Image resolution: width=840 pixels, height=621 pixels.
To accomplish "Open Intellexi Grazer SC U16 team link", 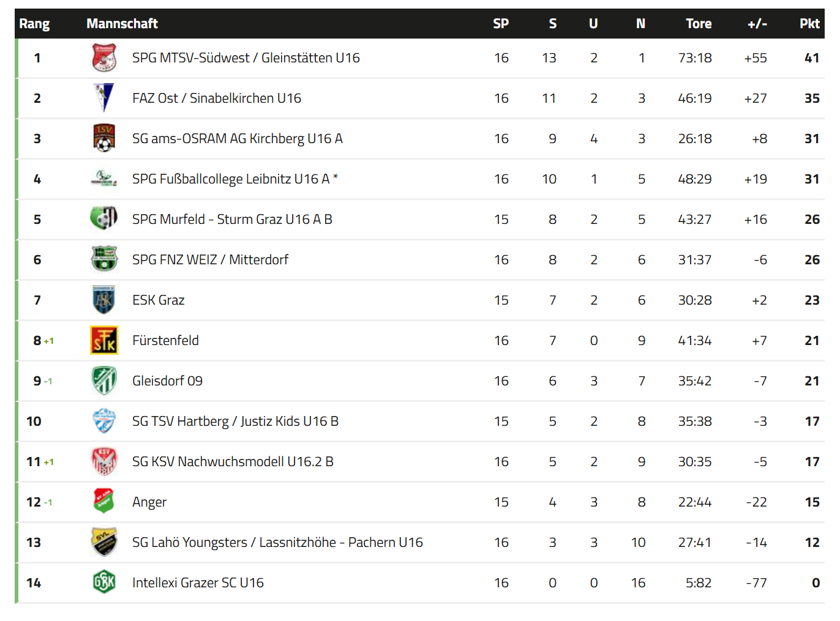I will pos(198,582).
